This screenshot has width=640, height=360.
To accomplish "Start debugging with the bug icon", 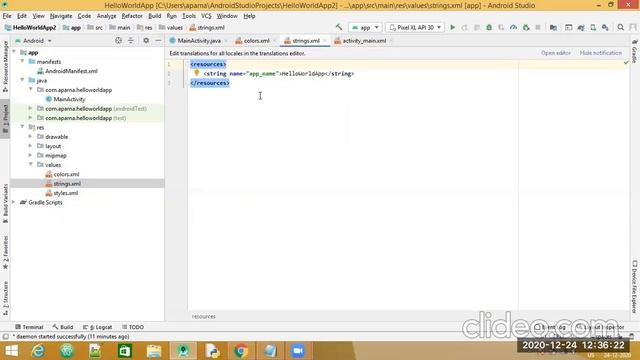I will click(489, 27).
